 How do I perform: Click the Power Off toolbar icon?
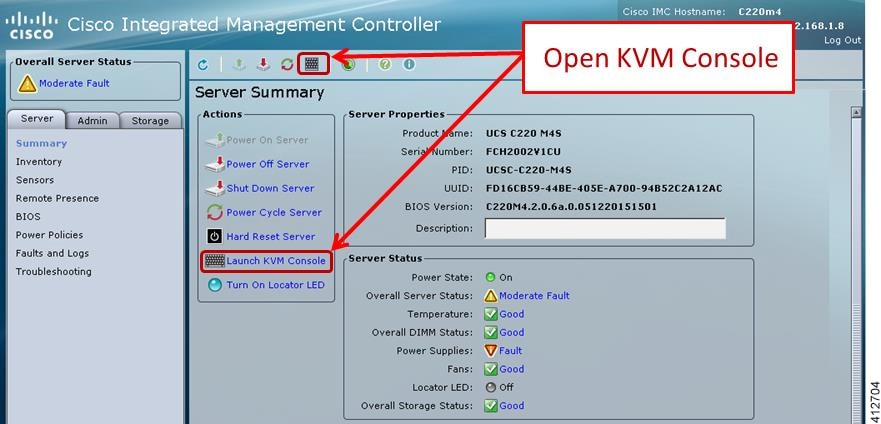(x=263, y=65)
